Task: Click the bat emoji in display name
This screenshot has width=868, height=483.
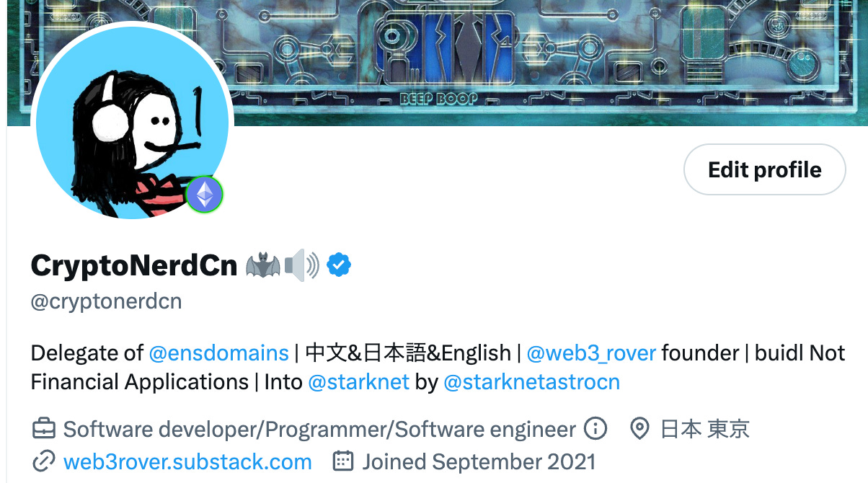Action: pyautogui.click(x=263, y=266)
